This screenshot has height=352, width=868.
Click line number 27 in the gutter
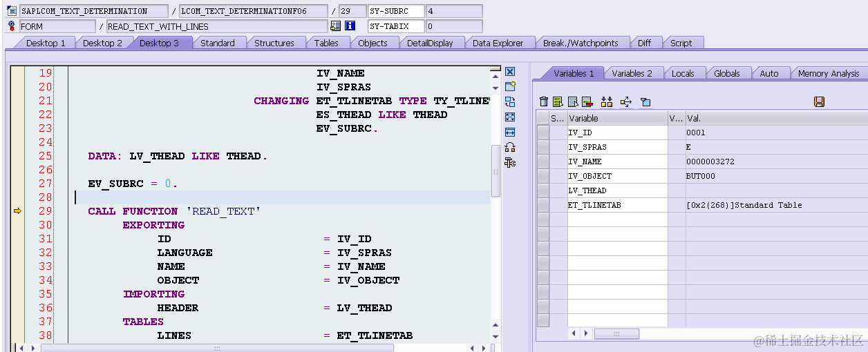(x=45, y=184)
